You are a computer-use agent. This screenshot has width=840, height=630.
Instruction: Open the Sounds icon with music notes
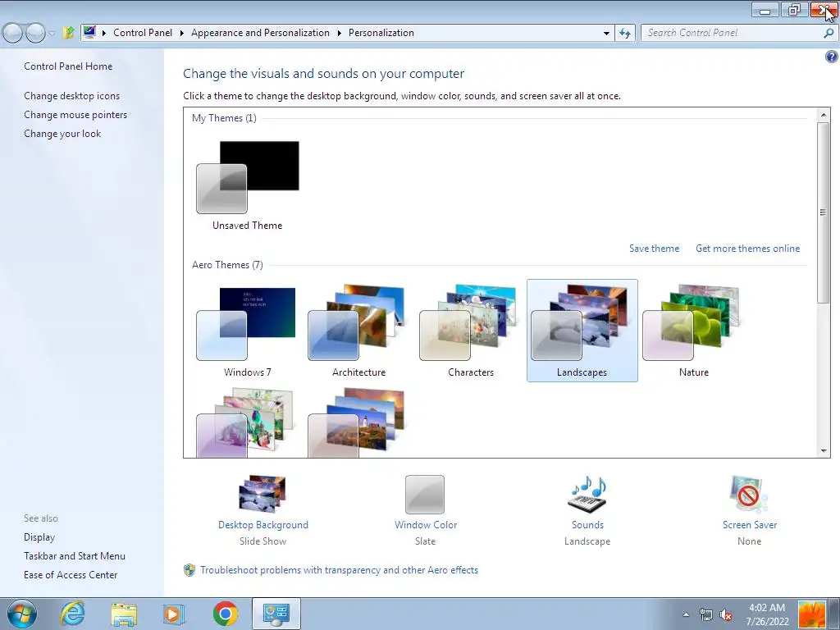tap(587, 494)
